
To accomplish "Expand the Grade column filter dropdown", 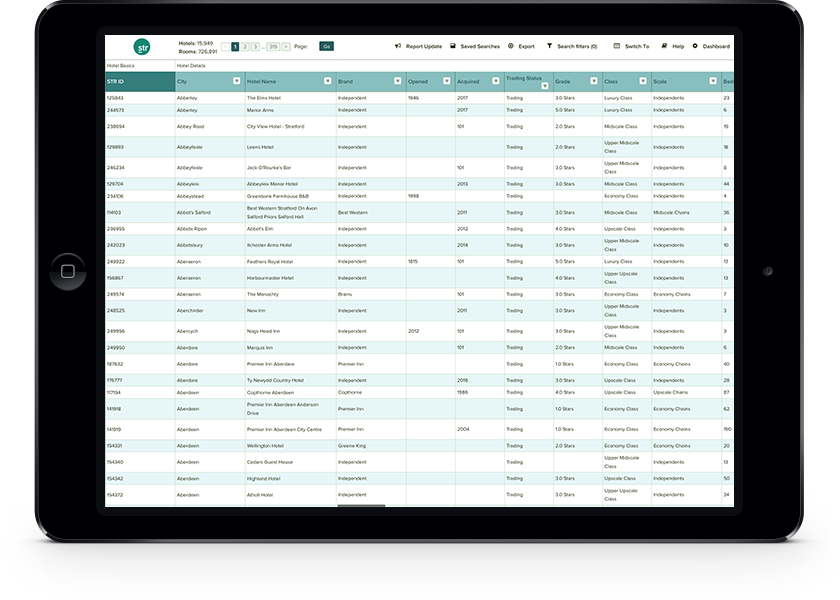I will click(594, 81).
